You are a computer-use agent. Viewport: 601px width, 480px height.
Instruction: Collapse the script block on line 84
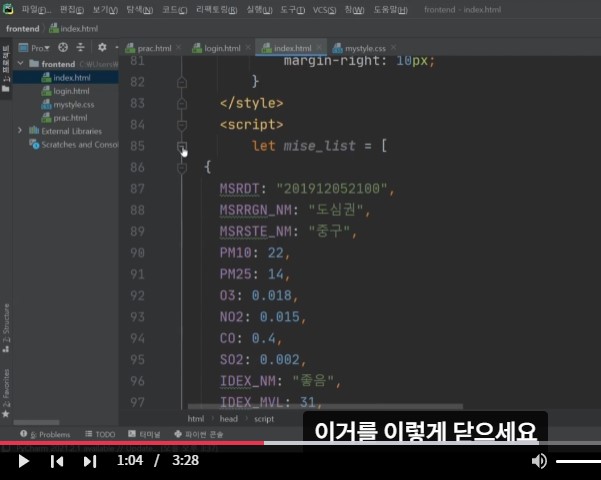coord(182,125)
